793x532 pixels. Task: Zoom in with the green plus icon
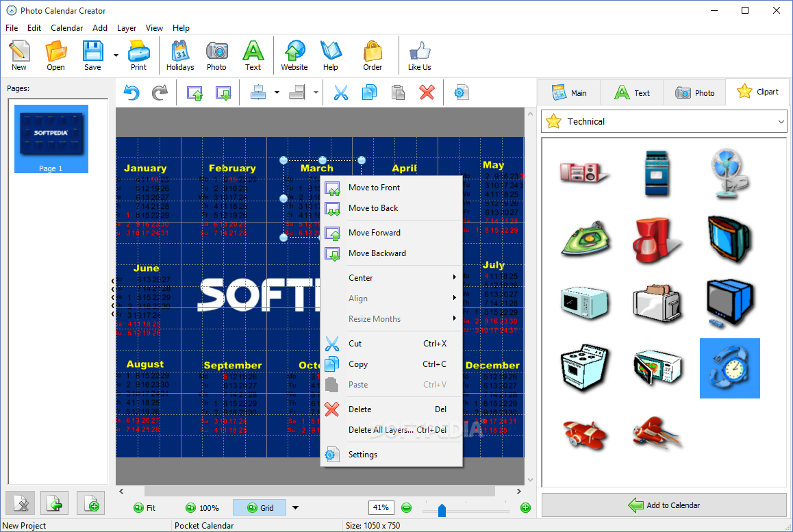(x=525, y=508)
